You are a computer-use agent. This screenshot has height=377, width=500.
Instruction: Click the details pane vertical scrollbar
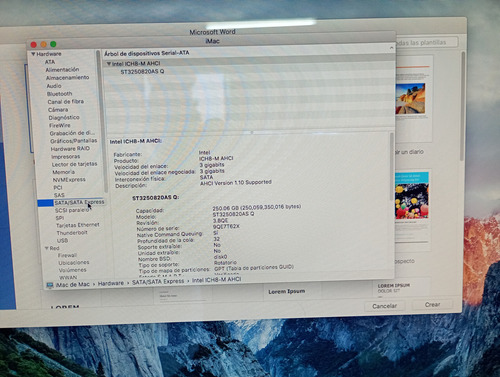pyautogui.click(x=392, y=167)
